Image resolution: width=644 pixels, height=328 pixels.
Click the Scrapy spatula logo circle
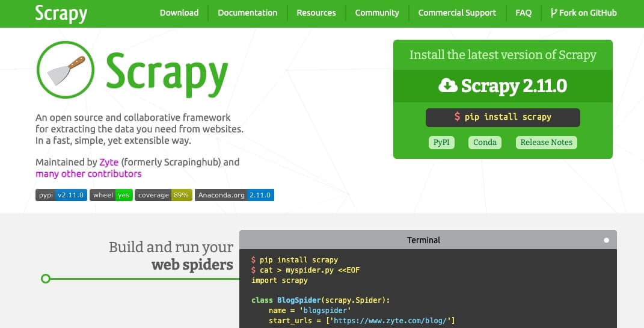66,70
